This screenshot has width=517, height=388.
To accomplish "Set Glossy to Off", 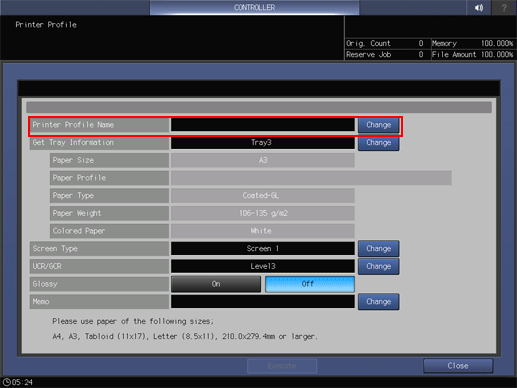I will coord(310,284).
